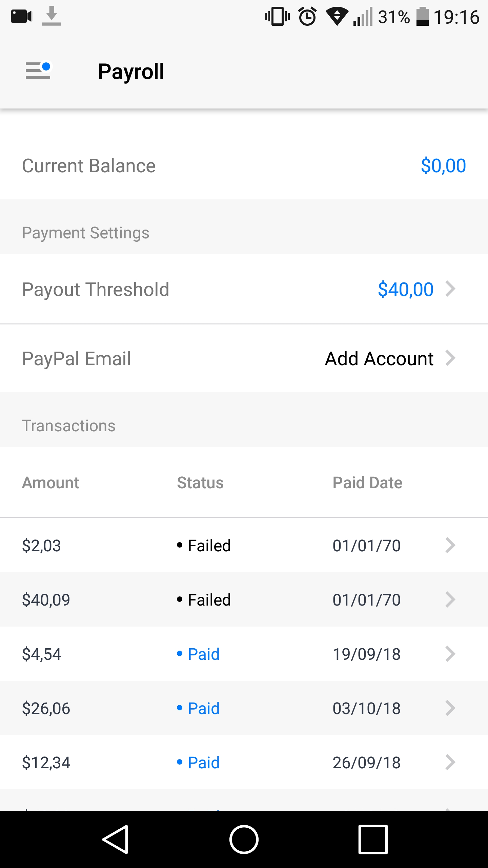Tap the battery status icon
This screenshot has width=488, height=868.
click(422, 16)
